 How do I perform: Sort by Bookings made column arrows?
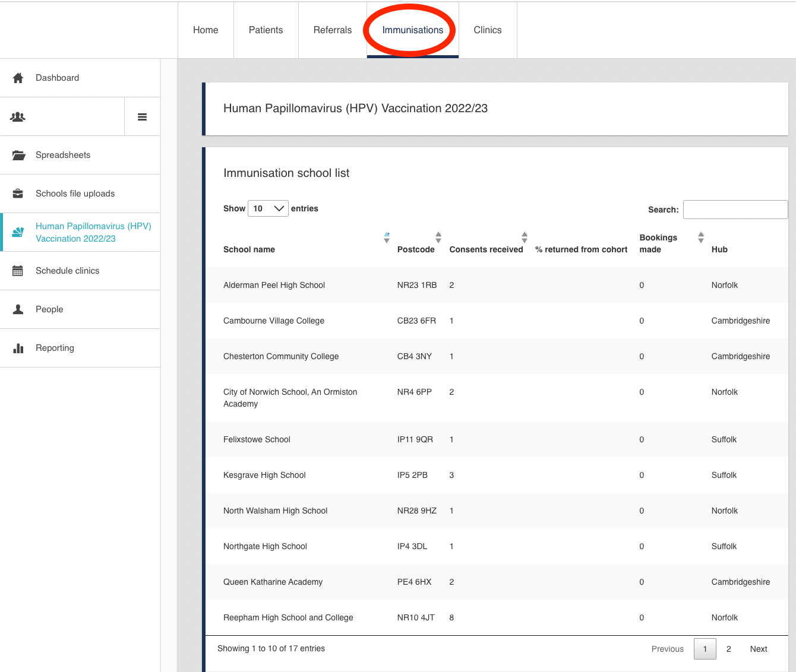(701, 237)
